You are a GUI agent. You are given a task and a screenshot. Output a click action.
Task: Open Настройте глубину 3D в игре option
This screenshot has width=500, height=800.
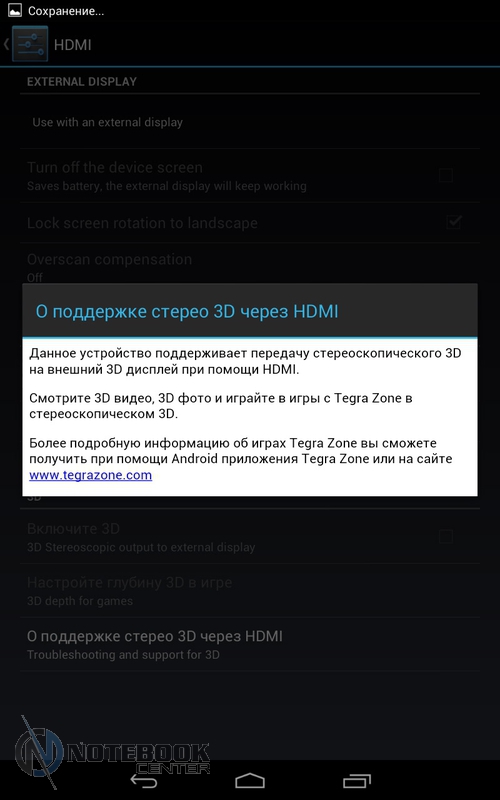pyautogui.click(x=250, y=590)
